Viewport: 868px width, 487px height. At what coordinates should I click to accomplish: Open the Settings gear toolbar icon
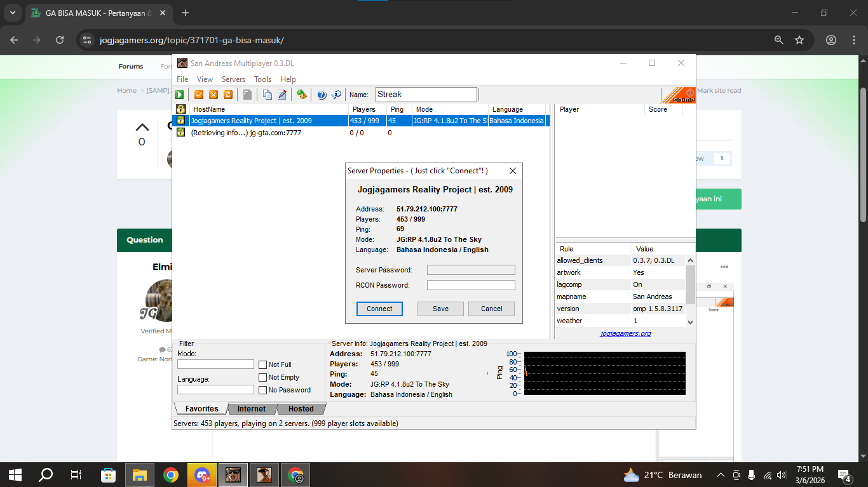pos(302,95)
